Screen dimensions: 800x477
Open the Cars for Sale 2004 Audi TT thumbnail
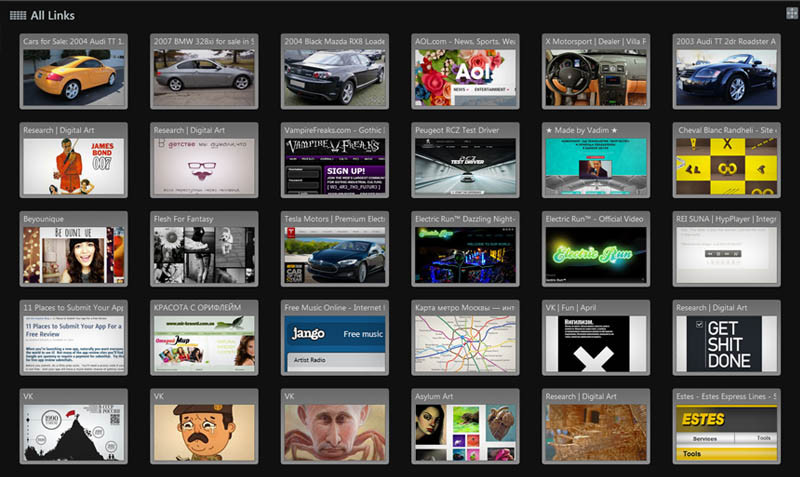pos(73,71)
